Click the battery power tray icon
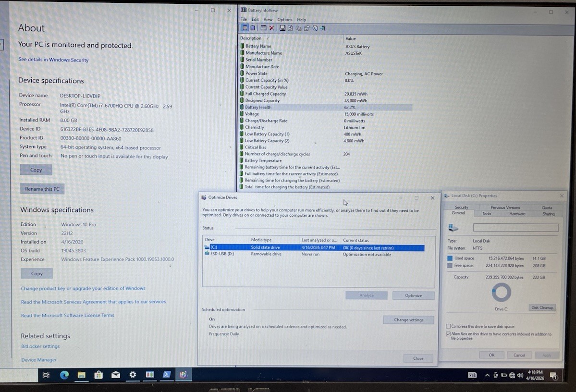This screenshot has width=576, height=392. [503, 376]
